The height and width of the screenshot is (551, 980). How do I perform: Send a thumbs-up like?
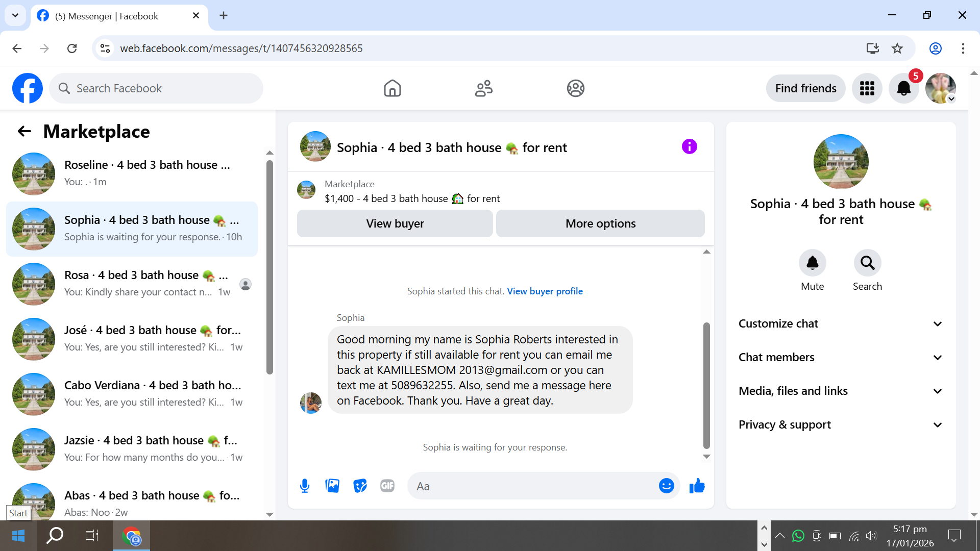[x=697, y=486]
